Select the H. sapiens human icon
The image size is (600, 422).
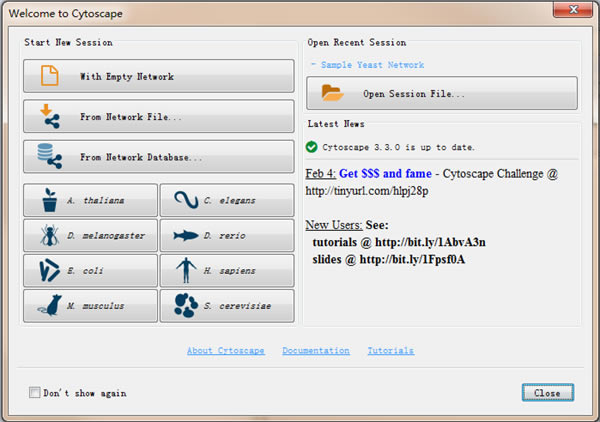coord(185,270)
